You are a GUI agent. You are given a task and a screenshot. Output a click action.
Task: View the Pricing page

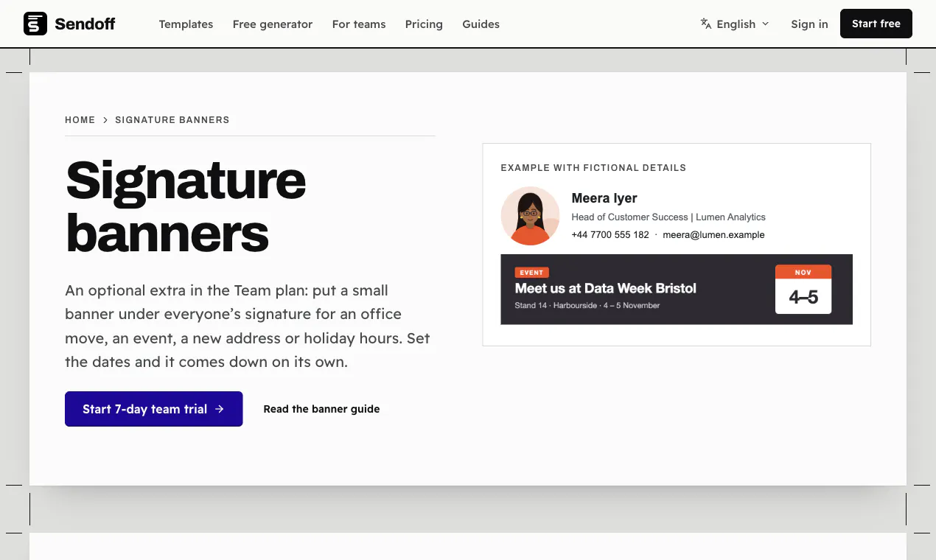tap(424, 24)
